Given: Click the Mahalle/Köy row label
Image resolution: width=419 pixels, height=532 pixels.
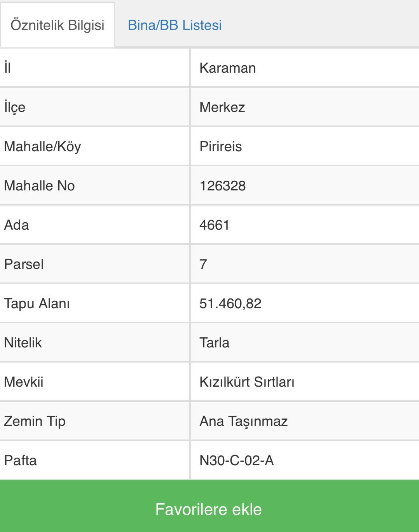Looking at the screenshot, I should 42,147.
